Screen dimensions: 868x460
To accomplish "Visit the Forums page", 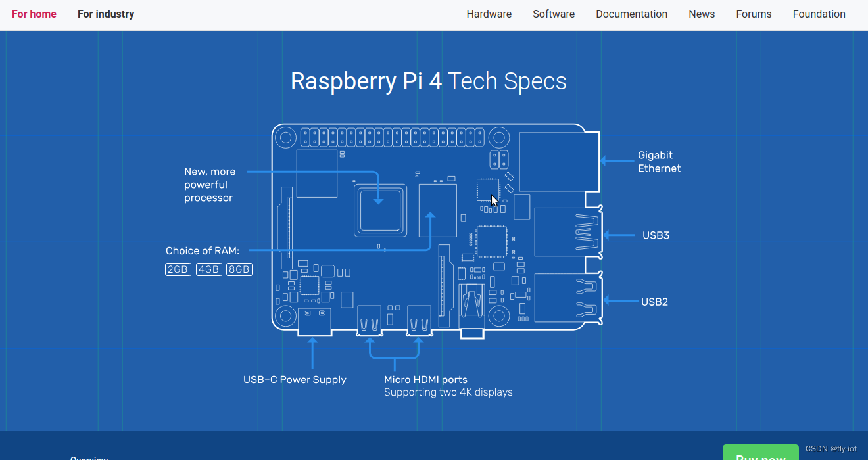I will [x=754, y=14].
